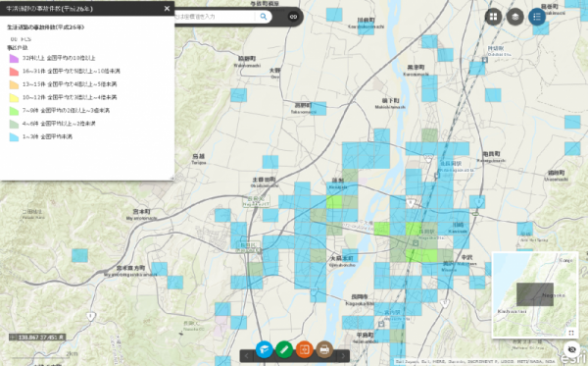
Task: Close the accident count legend panel
Action: pyautogui.click(x=167, y=8)
